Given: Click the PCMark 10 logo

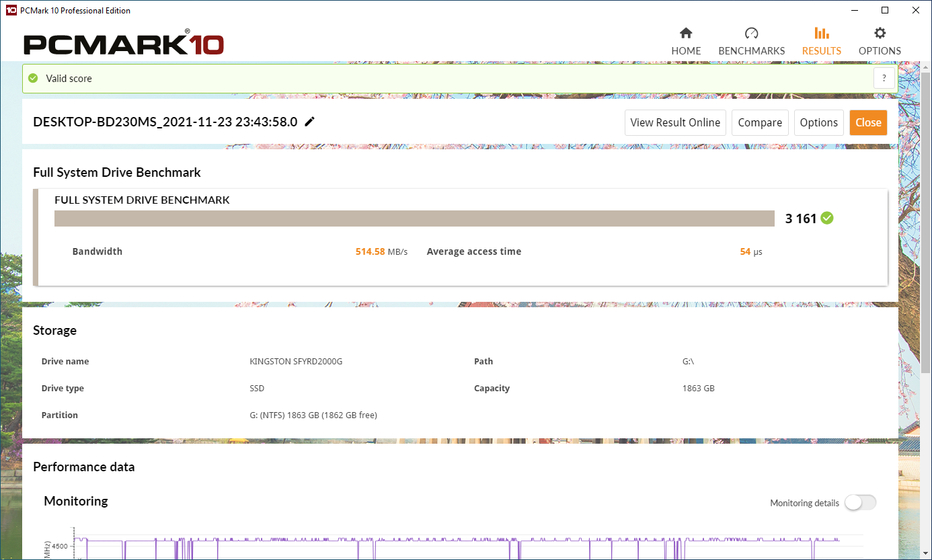Looking at the screenshot, I should [124, 42].
